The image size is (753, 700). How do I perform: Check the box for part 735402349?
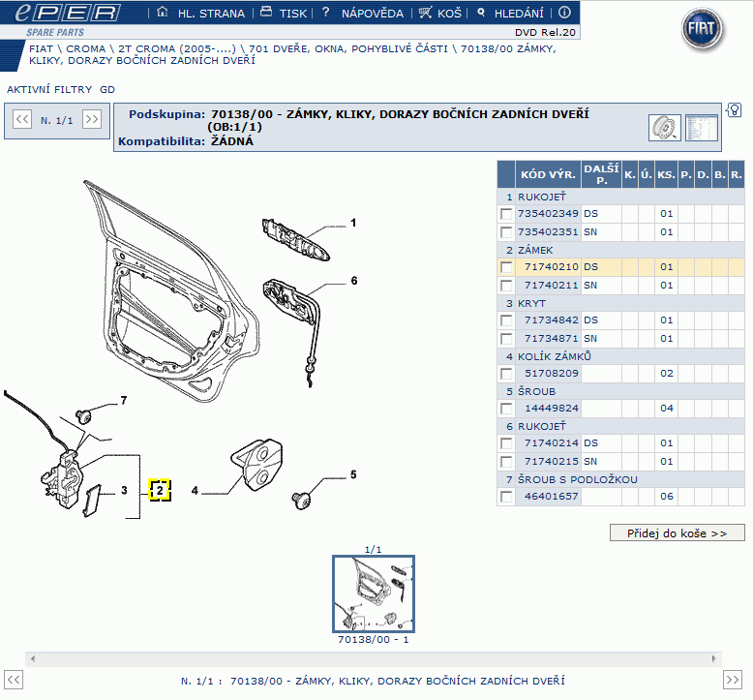pos(506,214)
